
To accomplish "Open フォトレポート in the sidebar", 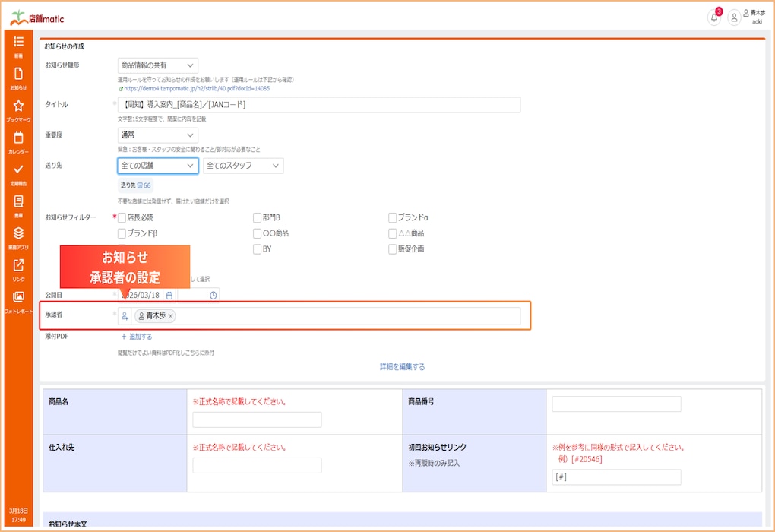I will click(x=18, y=301).
